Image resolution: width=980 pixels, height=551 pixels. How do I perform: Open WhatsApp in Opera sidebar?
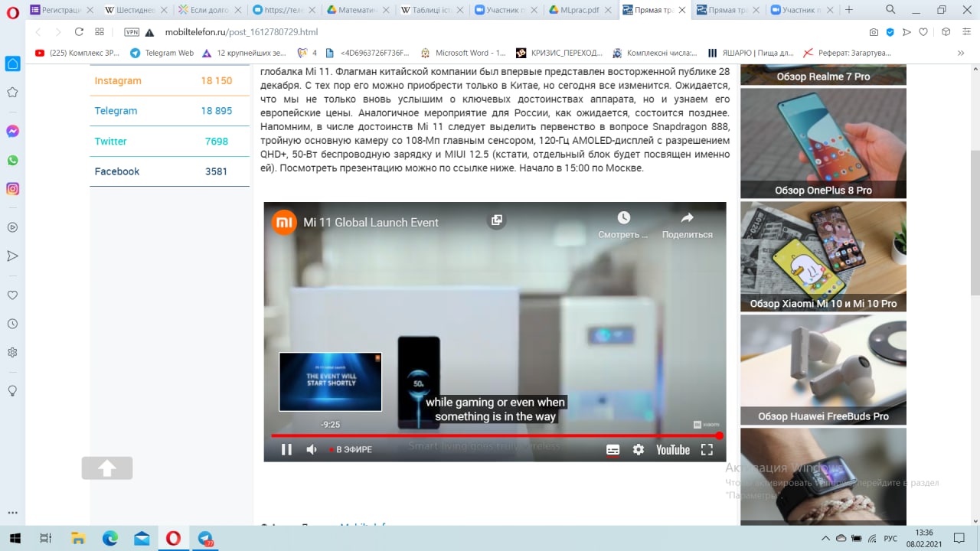coord(12,160)
